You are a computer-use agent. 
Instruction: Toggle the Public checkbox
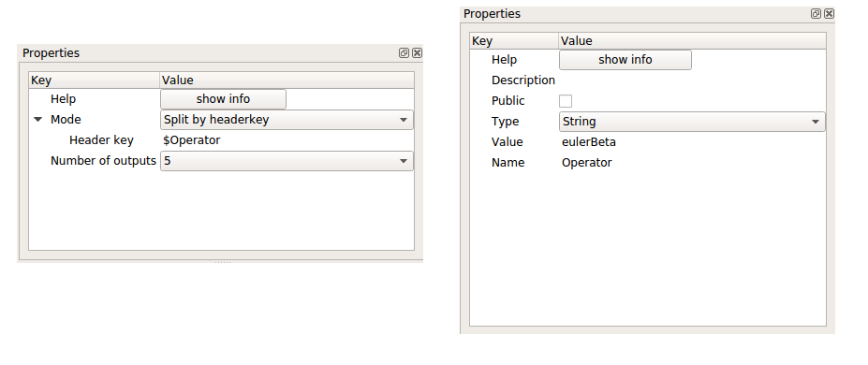pos(566,101)
